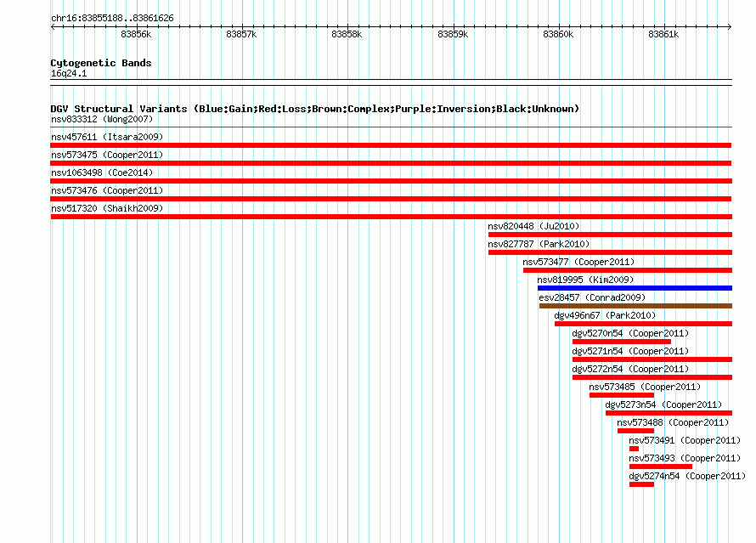This screenshot has height=543, width=756.
Task: Click the dgv5273n54 (Cooper2011) label
Action: (663, 404)
